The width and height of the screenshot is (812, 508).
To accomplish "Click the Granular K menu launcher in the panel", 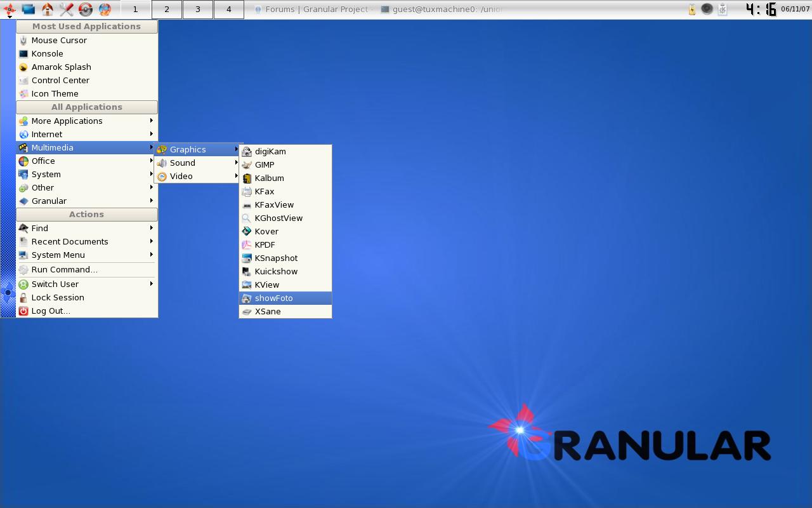I will [10, 10].
